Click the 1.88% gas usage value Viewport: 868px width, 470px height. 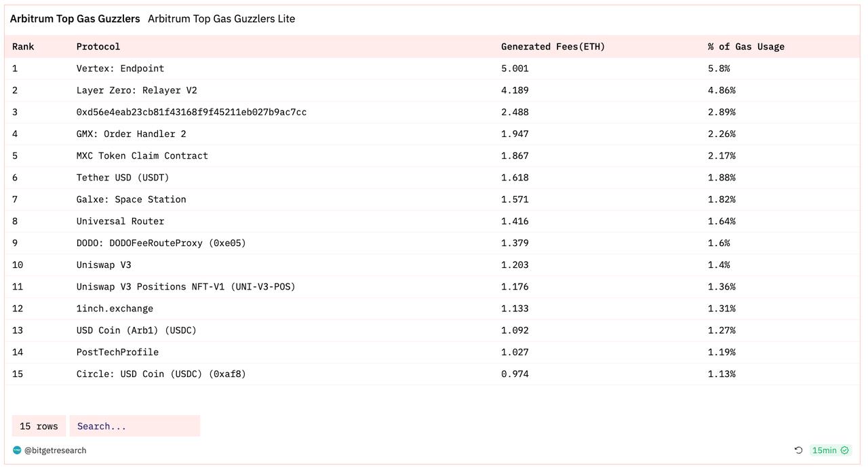[722, 177]
